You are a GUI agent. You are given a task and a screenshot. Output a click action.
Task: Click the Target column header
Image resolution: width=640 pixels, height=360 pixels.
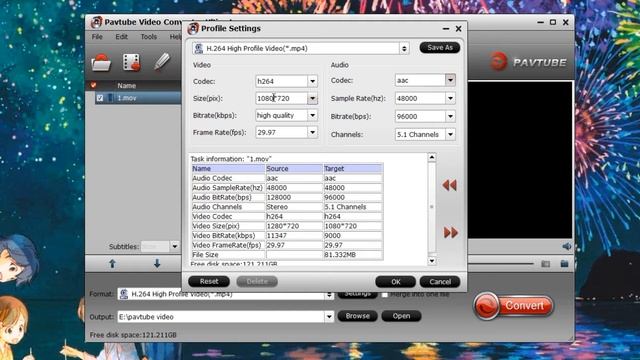[x=353, y=169]
